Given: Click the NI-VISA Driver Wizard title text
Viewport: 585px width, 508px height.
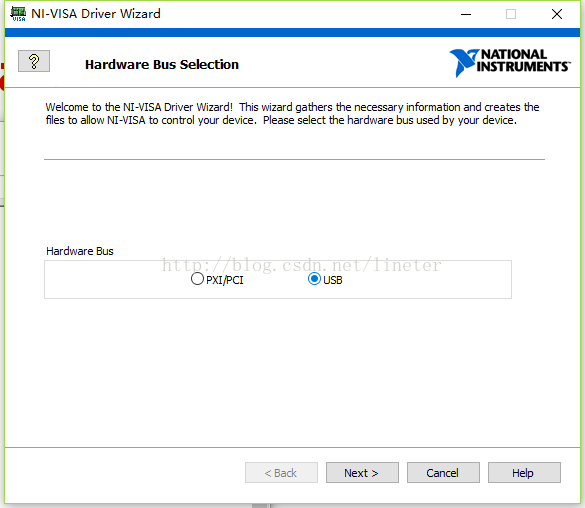Looking at the screenshot, I should (x=96, y=14).
